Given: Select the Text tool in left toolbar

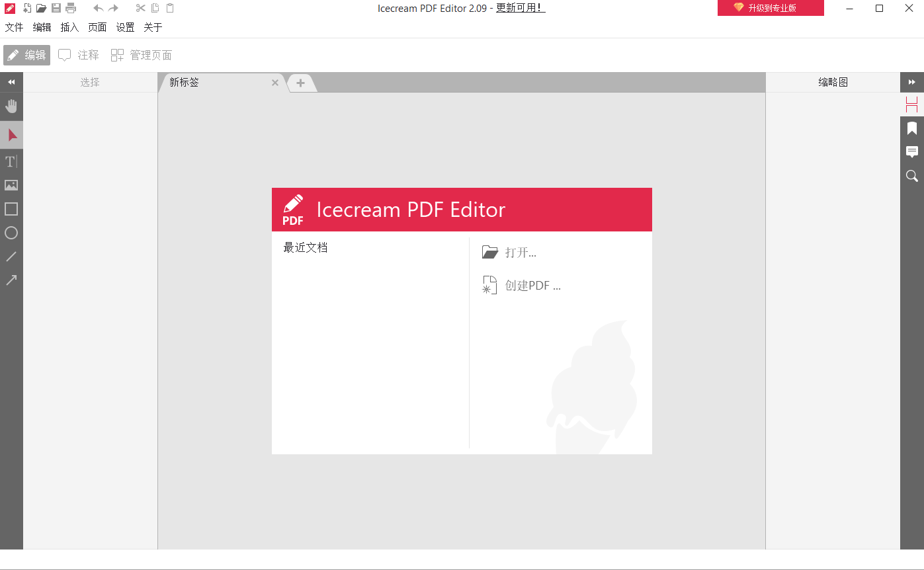Looking at the screenshot, I should 11,161.
